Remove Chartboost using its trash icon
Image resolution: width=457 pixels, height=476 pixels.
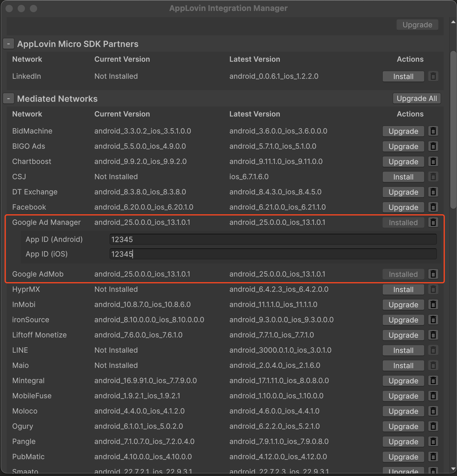pos(433,162)
